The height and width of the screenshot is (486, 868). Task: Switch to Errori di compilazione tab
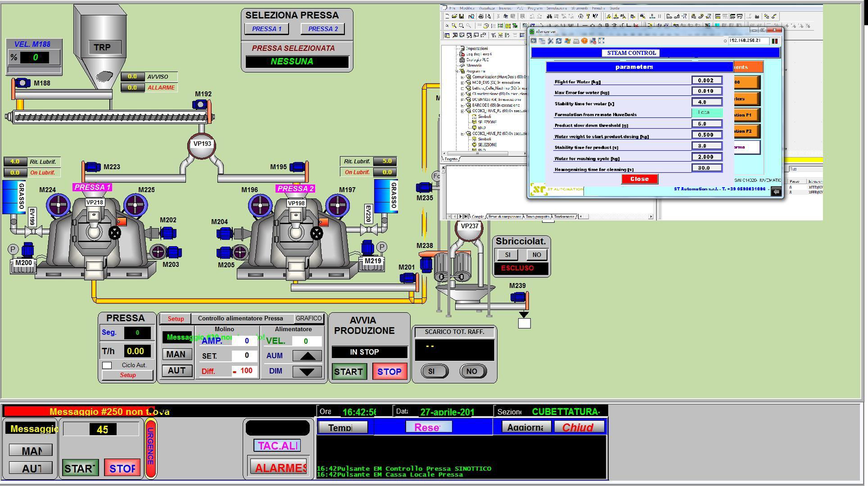(x=503, y=216)
